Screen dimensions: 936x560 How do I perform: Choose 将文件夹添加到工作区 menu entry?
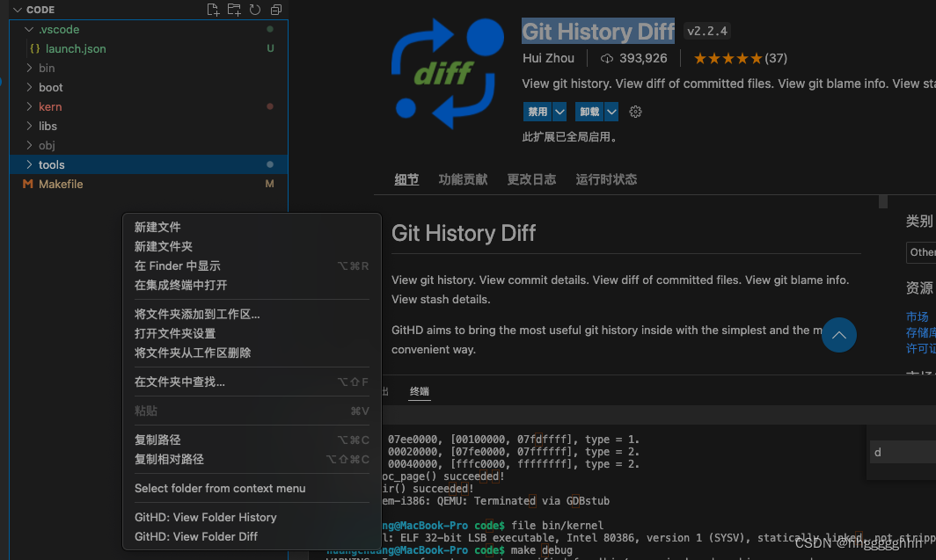(x=252, y=315)
